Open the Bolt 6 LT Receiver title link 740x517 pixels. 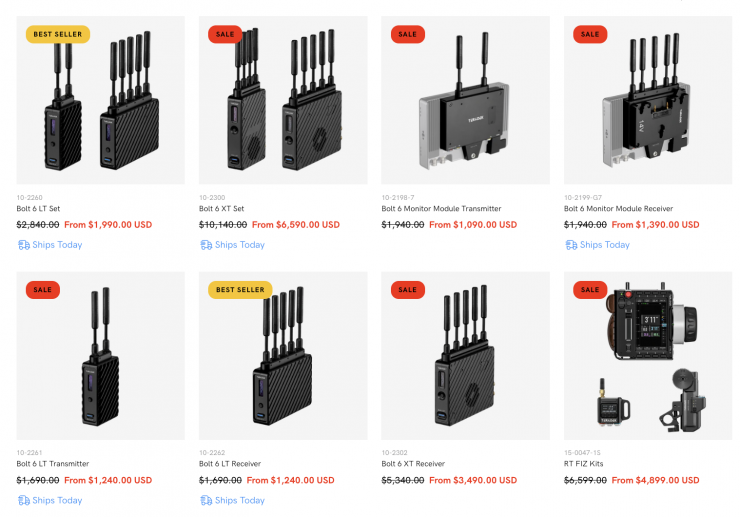point(232,464)
